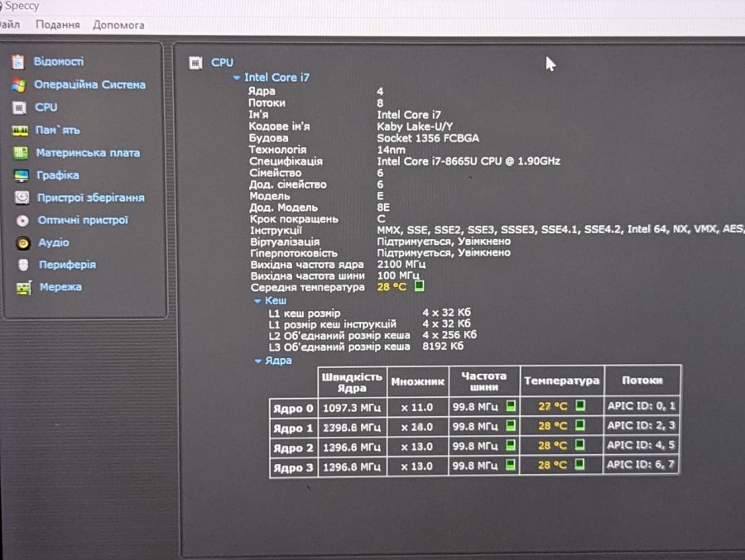Click the Частота шини column header
745x560 pixels.
483,381
